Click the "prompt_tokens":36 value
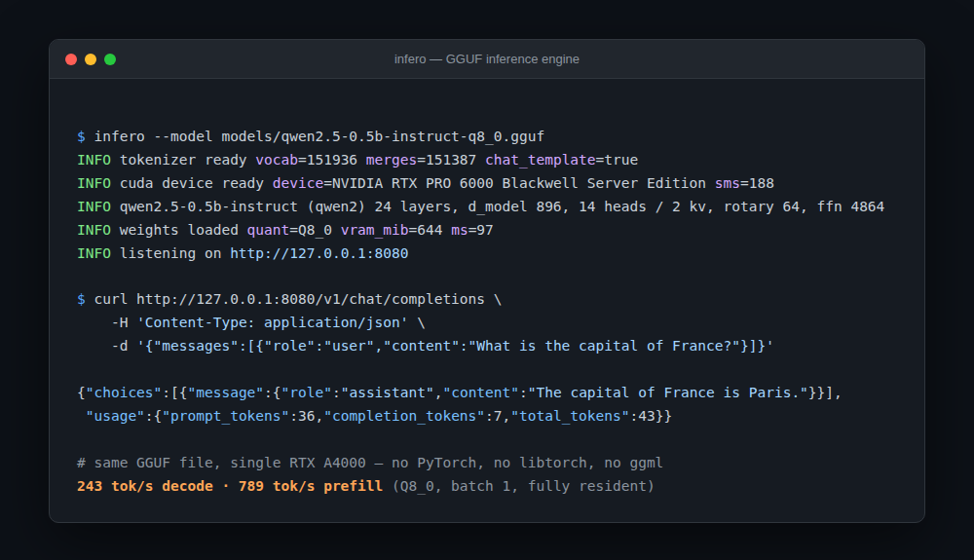Image resolution: width=974 pixels, height=560 pixels. tap(239, 416)
